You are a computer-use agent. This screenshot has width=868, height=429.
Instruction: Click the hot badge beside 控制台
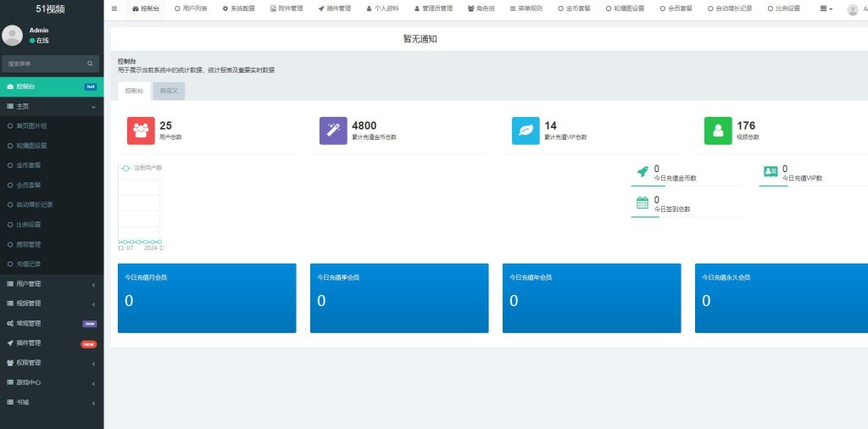pyautogui.click(x=91, y=87)
